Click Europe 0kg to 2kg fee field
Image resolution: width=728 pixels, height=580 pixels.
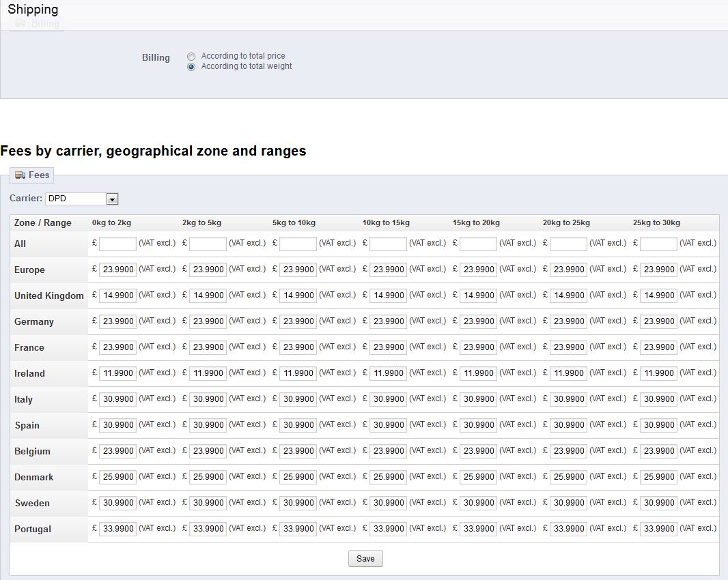117,270
